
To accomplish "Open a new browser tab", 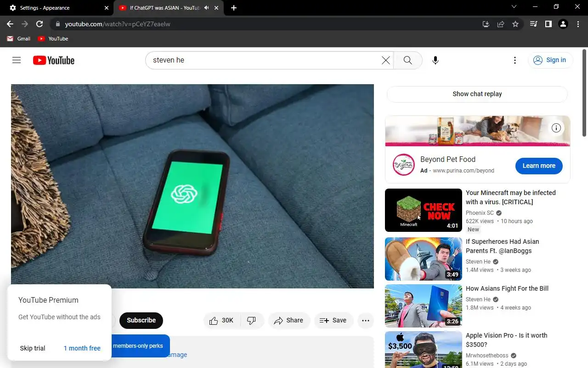I will pyautogui.click(x=234, y=8).
